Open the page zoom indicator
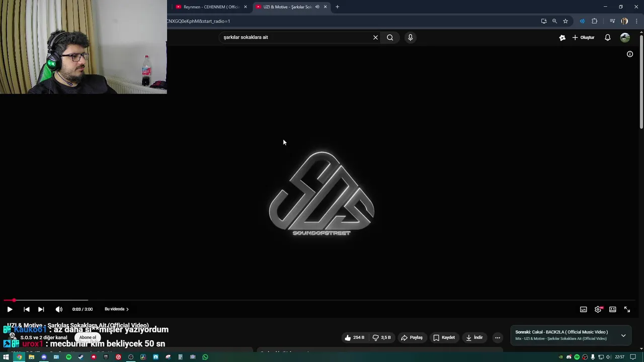644x362 pixels. (554, 21)
